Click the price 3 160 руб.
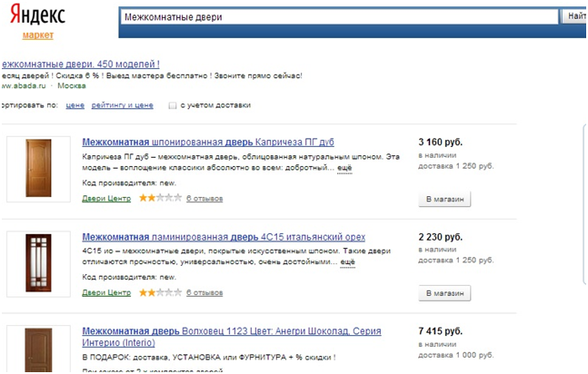The height and width of the screenshot is (374, 588). click(x=440, y=142)
